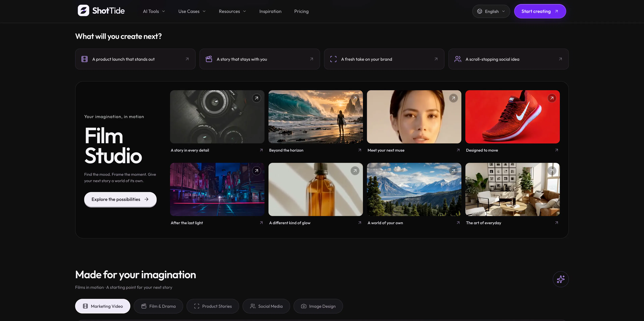Click arrow beside 'After the last light'
Screen dimensions: 644x321
click(x=261, y=223)
